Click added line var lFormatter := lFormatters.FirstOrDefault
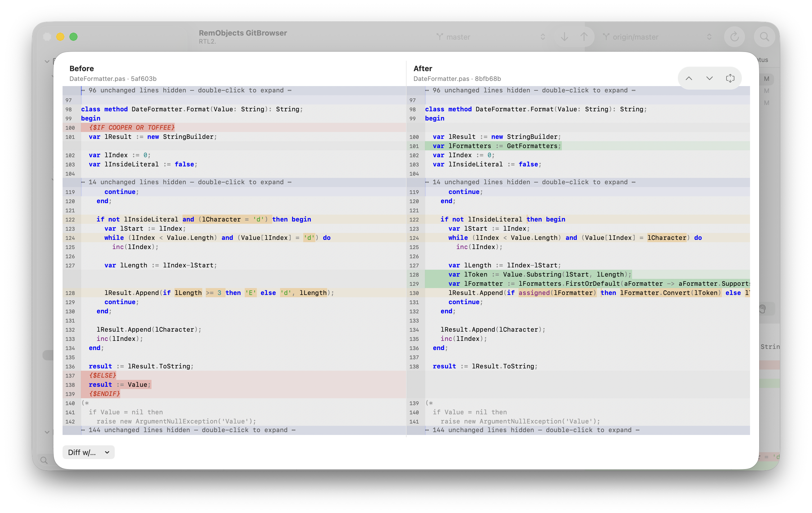This screenshot has height=513, width=812. (x=578, y=283)
